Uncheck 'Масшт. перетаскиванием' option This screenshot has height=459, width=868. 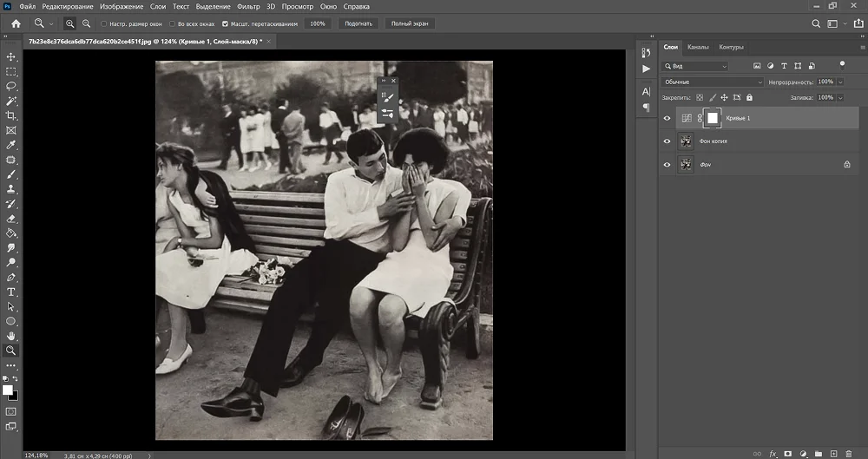point(226,23)
